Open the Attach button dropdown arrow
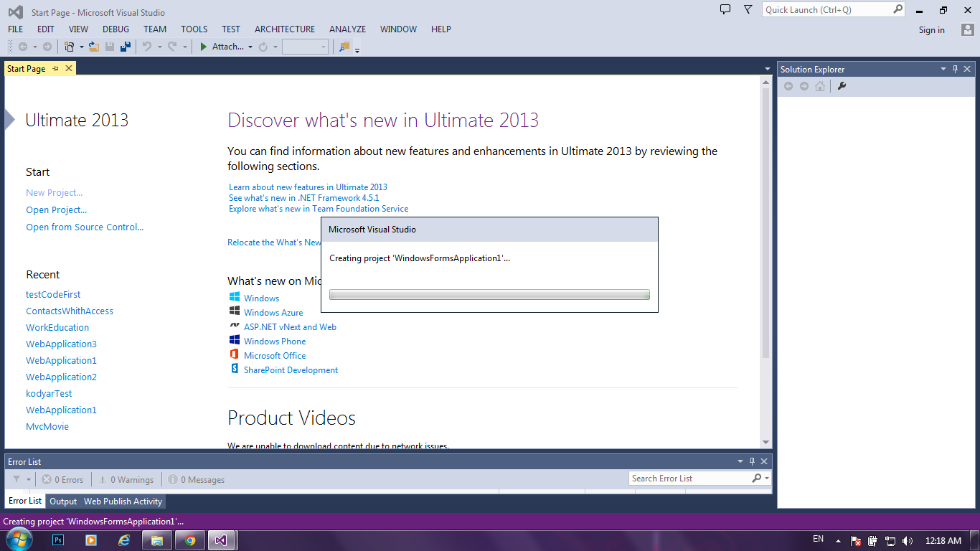This screenshot has height=551, width=980. [x=250, y=47]
